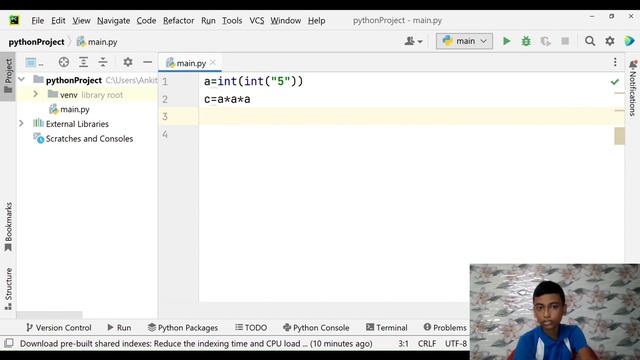Open the Tools menu
Screen dimensions: 640x360
click(232, 20)
